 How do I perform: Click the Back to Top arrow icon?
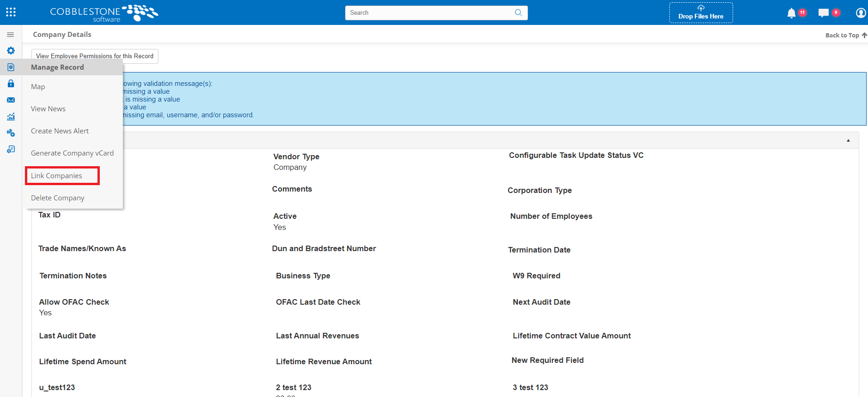point(864,35)
